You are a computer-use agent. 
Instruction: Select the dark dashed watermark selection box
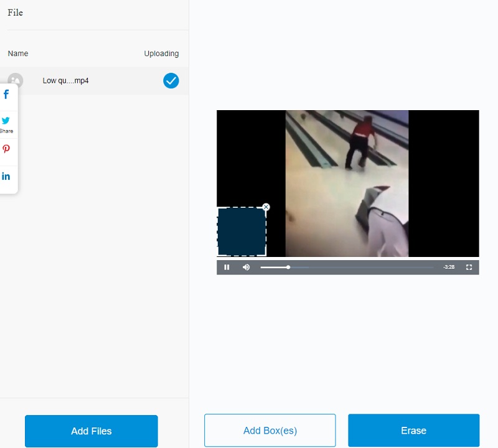click(242, 231)
